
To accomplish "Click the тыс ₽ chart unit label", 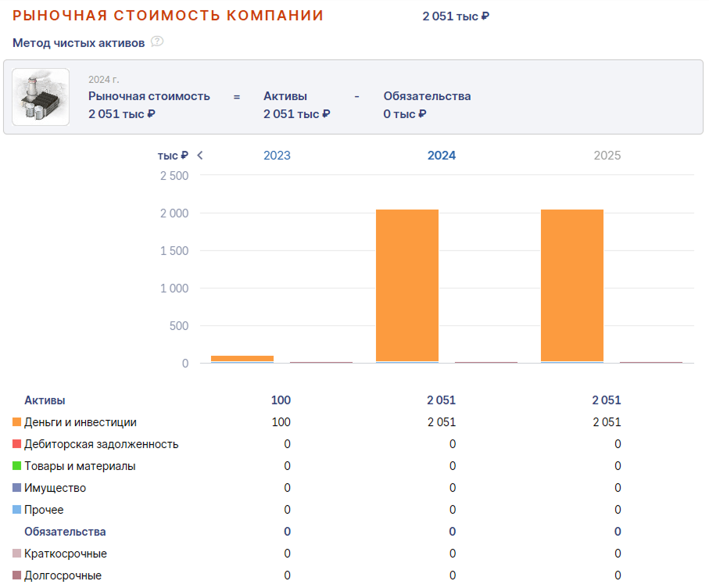I will 173,156.
